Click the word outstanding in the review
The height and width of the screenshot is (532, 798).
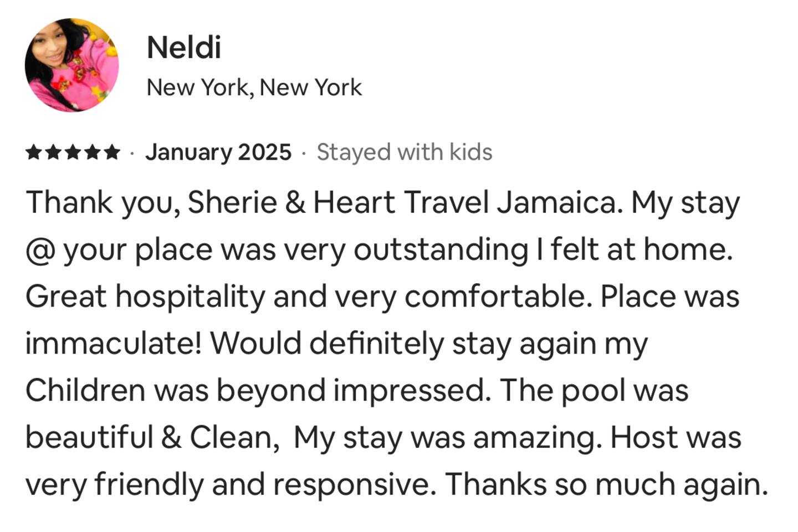441,250
